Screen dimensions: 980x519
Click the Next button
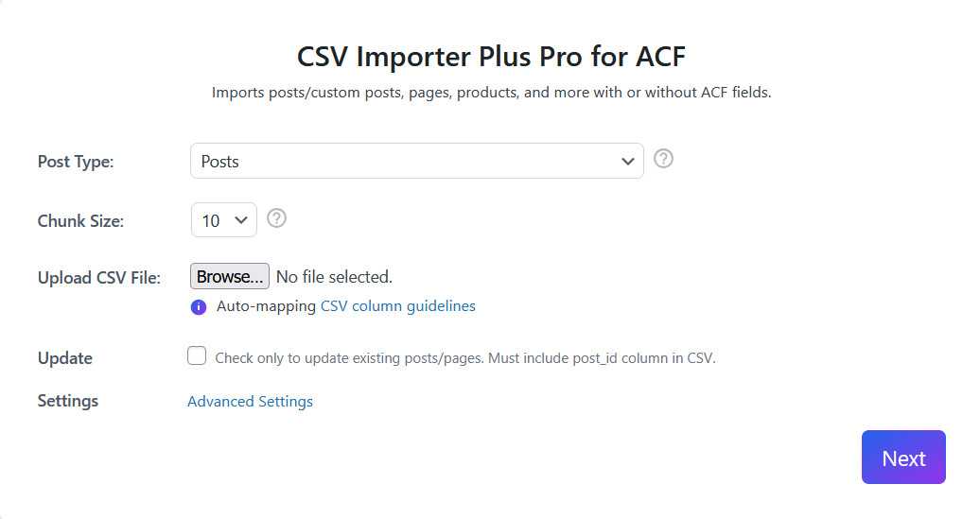[903, 458]
